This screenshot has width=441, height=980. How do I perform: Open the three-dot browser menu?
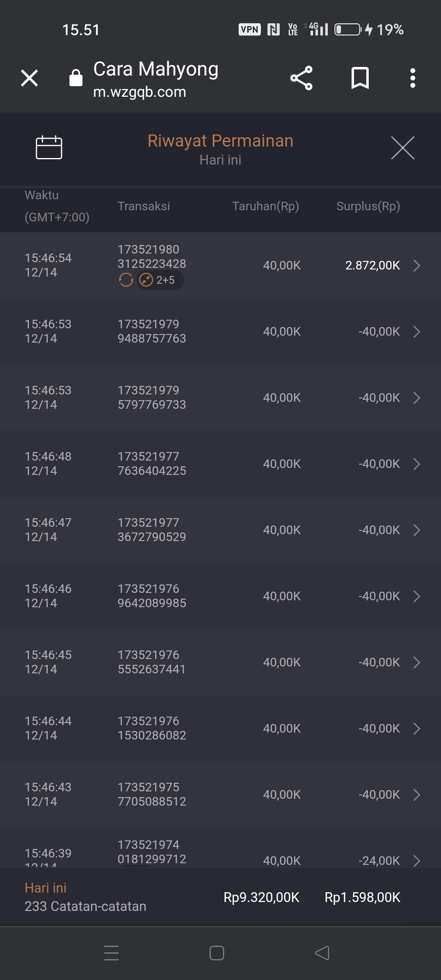[413, 78]
